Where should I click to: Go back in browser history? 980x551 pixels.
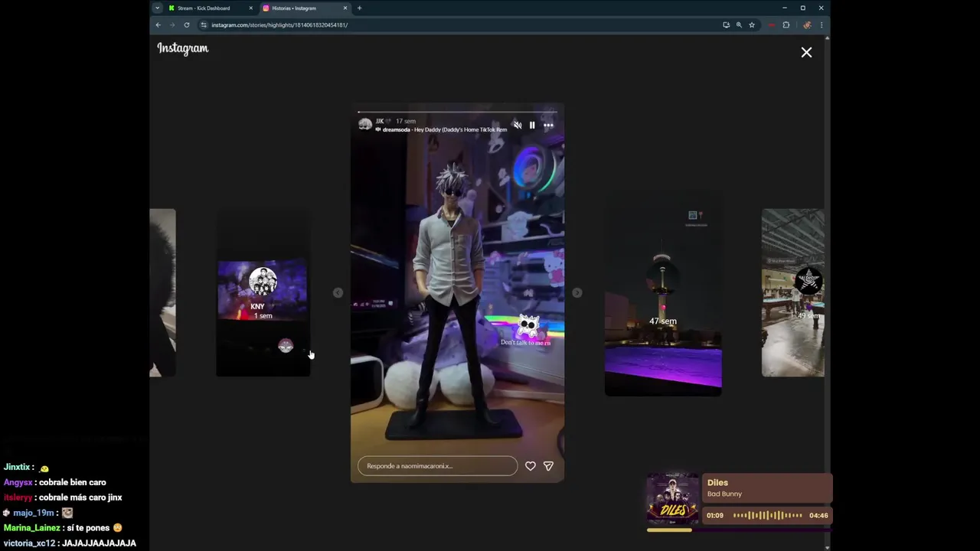click(x=158, y=24)
